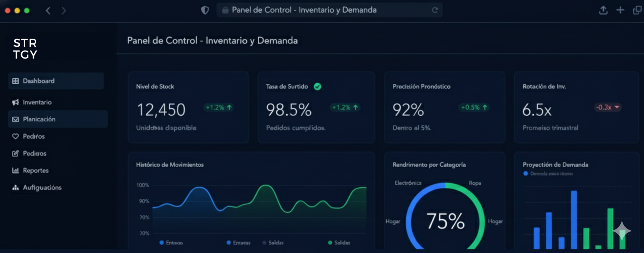This screenshot has height=253, width=644.
Task: Toggle the green Salidas legend item
Action: tap(339, 243)
